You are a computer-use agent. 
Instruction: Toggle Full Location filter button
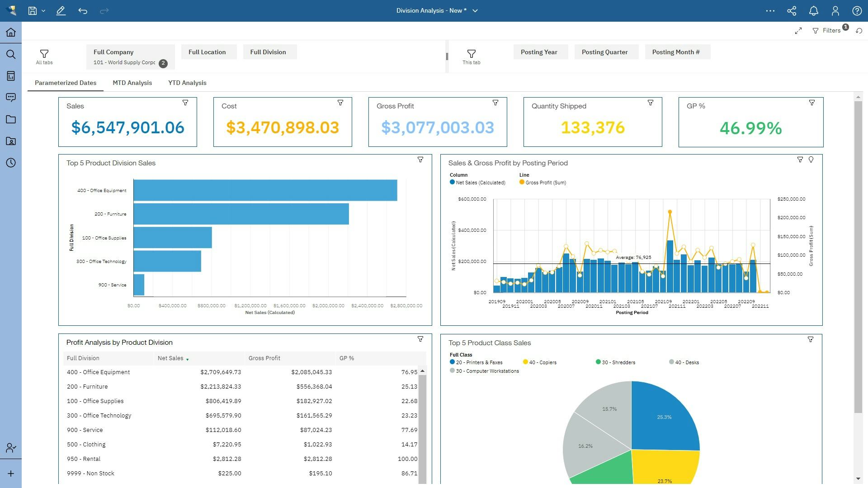pos(207,52)
